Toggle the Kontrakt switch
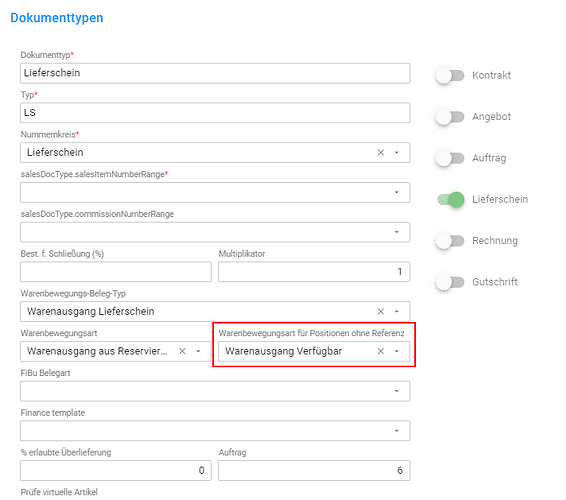 coord(450,75)
